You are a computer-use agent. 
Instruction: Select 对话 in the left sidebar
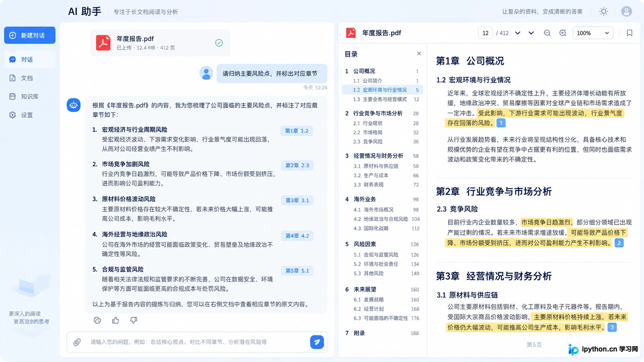tap(30, 60)
